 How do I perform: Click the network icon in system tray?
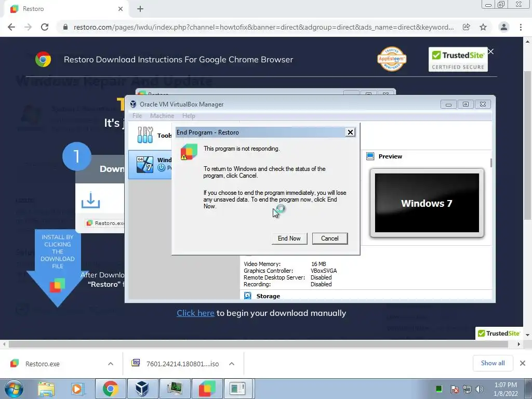(467, 389)
